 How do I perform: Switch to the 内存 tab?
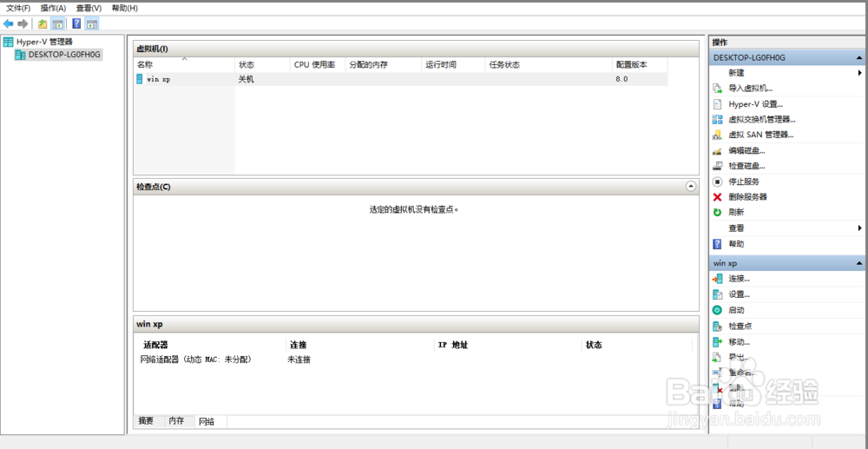(176, 420)
